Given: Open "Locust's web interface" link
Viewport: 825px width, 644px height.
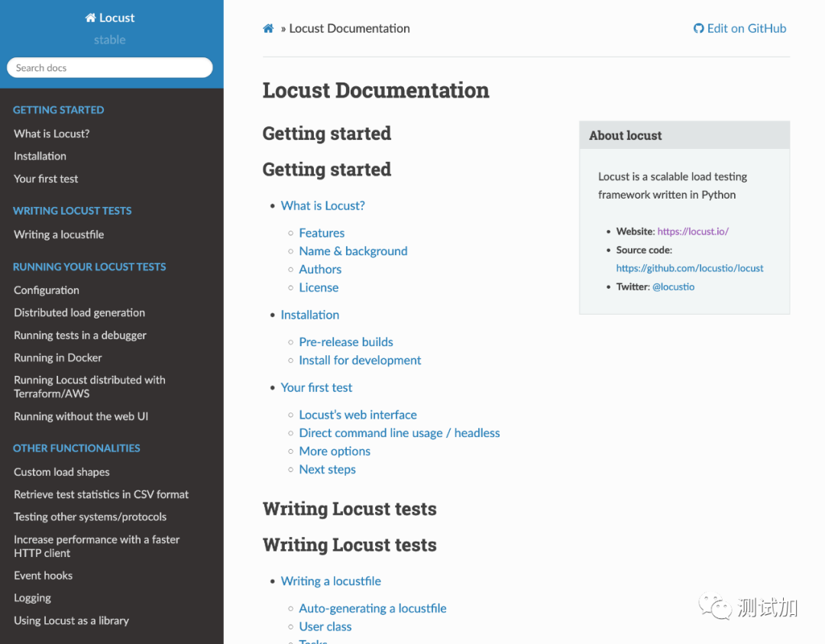Looking at the screenshot, I should click(x=357, y=415).
